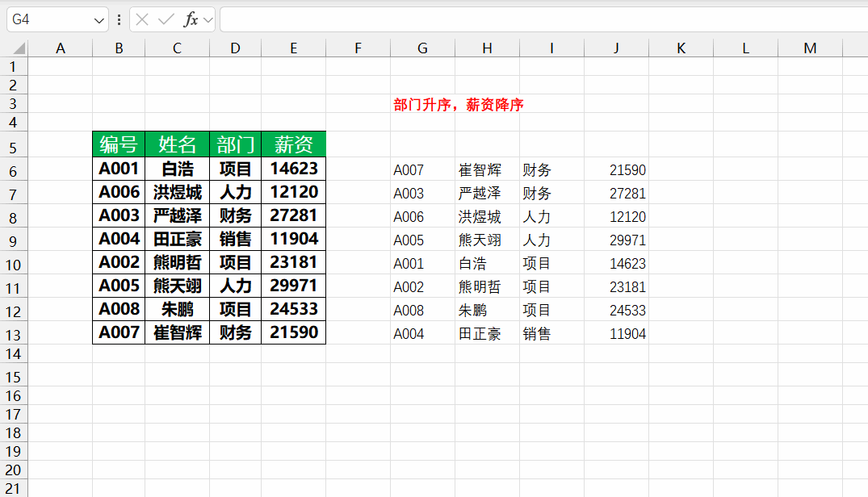
Task: Click bold cell 27281 in the source table
Action: click(x=293, y=215)
